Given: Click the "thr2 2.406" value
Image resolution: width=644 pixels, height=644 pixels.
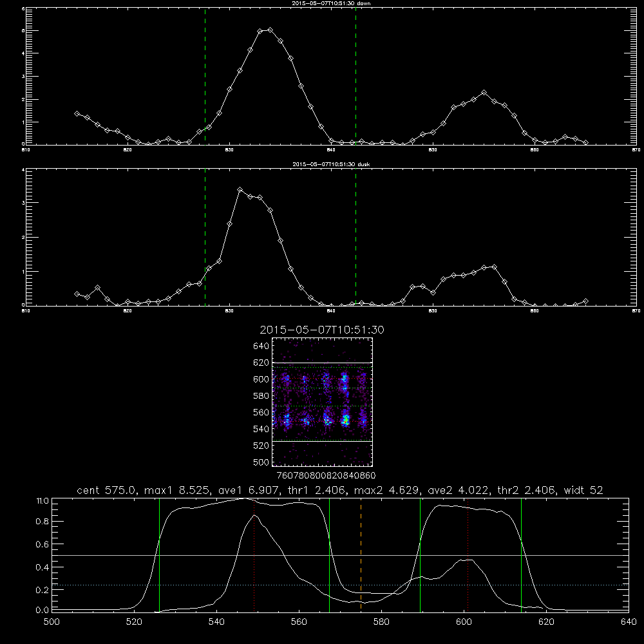Looking at the screenshot, I should coord(529,490).
